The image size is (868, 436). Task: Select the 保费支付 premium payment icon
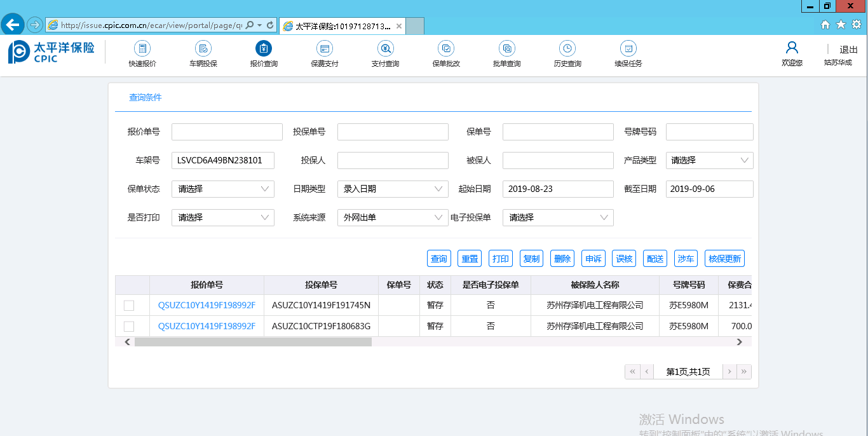point(324,49)
